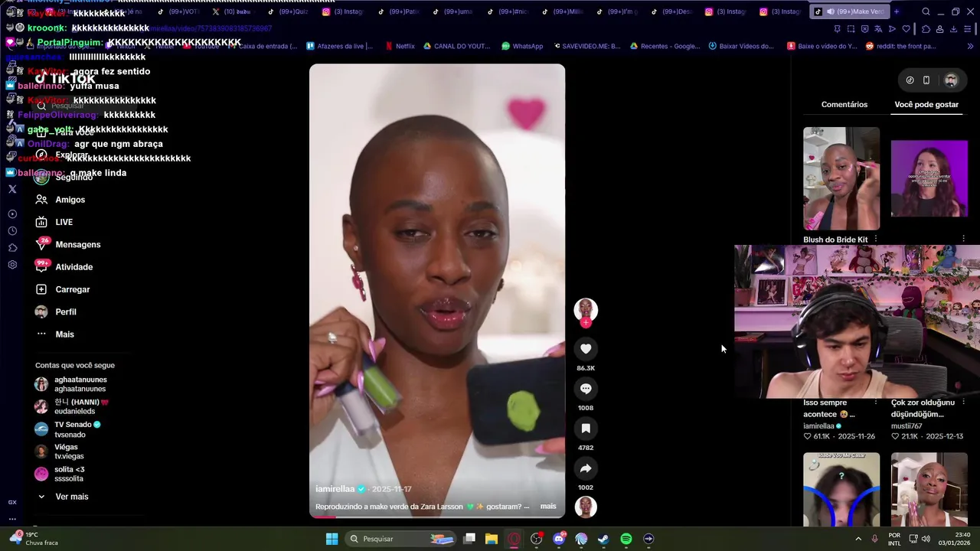Go to LIVE in the sidebar

[54, 222]
